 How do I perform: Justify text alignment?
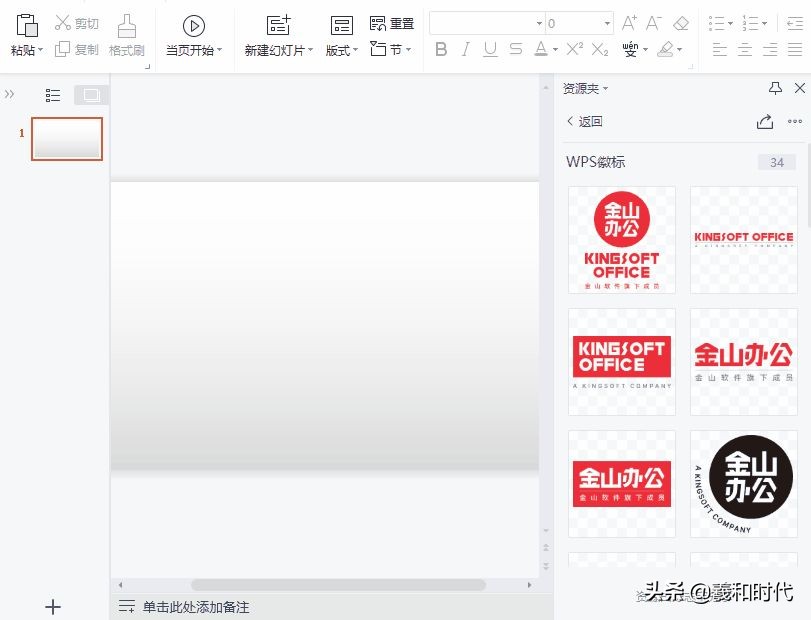pos(795,50)
